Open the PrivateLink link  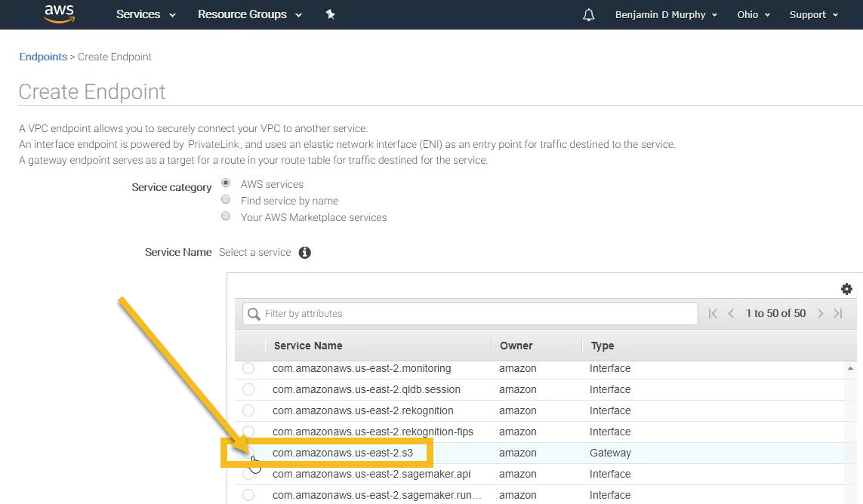(x=214, y=144)
